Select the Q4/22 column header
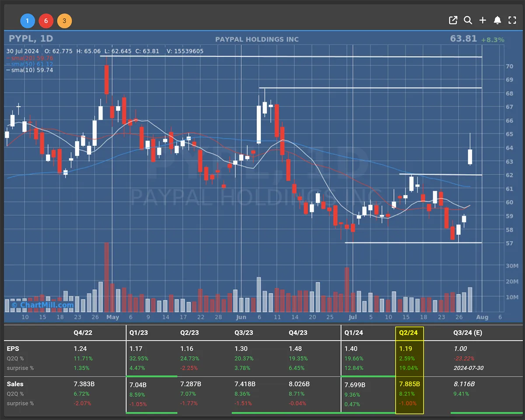This screenshot has height=420, width=525. [x=83, y=332]
